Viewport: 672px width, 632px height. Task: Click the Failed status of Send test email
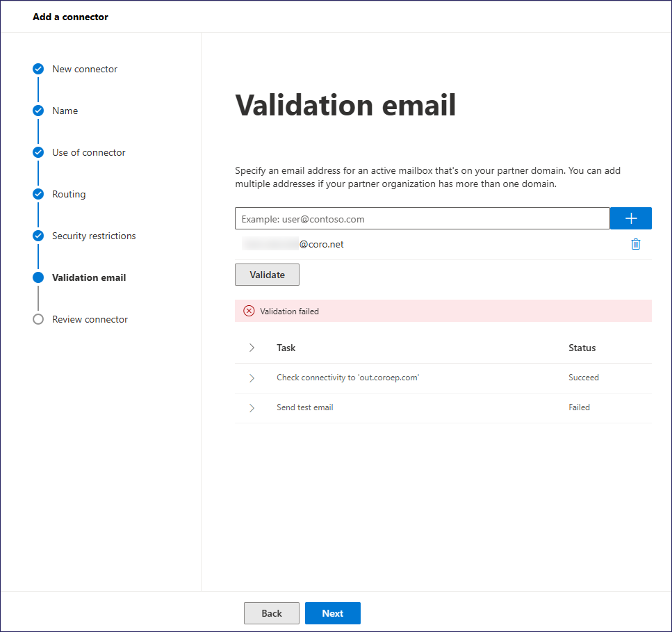(579, 407)
